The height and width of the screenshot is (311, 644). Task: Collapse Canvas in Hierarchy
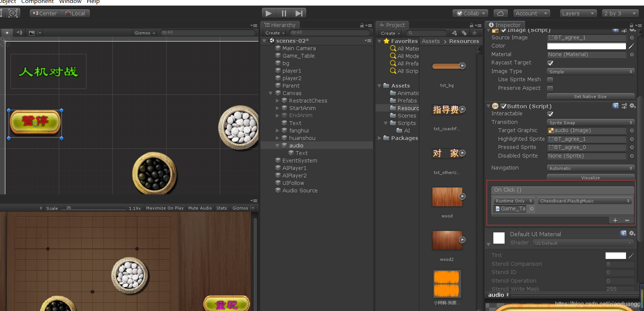tap(271, 93)
